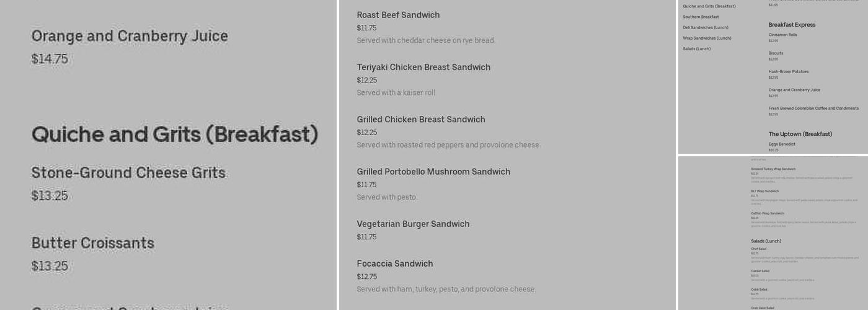The image size is (868, 310).
Task: Open the Teriyaki Chicken Breast Sandwich item
Action: point(423,67)
